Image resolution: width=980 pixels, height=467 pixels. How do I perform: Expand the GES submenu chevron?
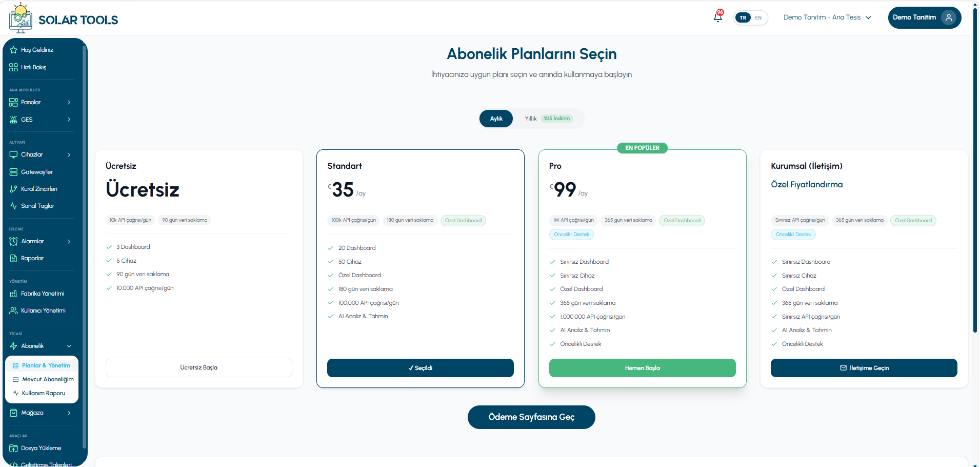click(x=69, y=120)
